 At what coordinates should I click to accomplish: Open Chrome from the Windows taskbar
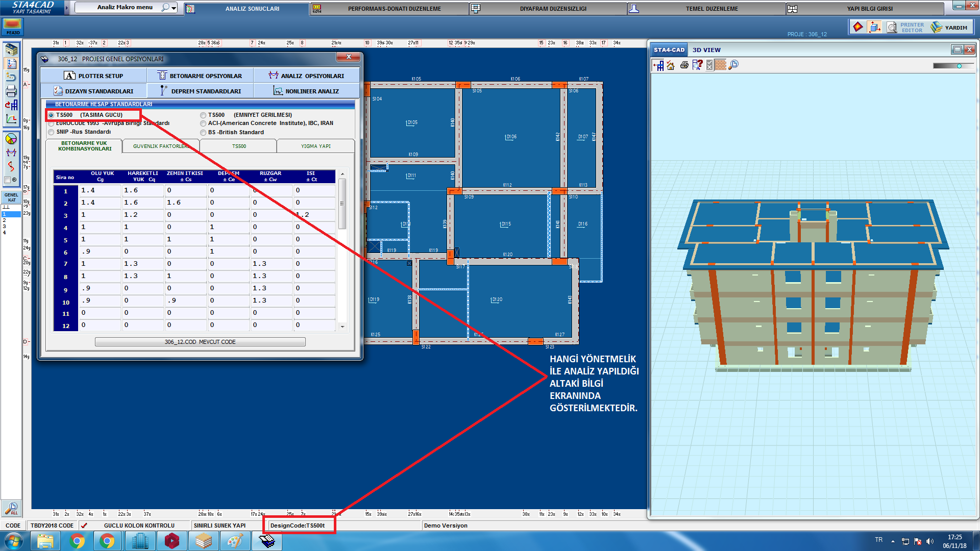point(77,541)
